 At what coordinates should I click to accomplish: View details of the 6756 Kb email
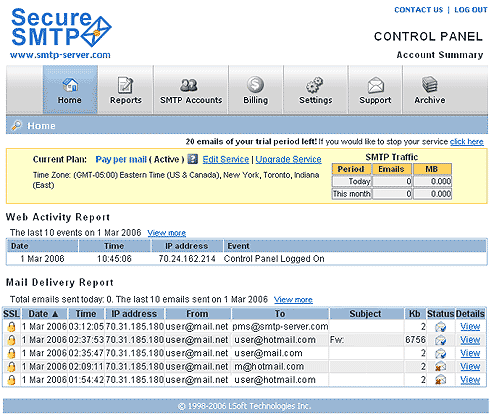tap(470, 340)
